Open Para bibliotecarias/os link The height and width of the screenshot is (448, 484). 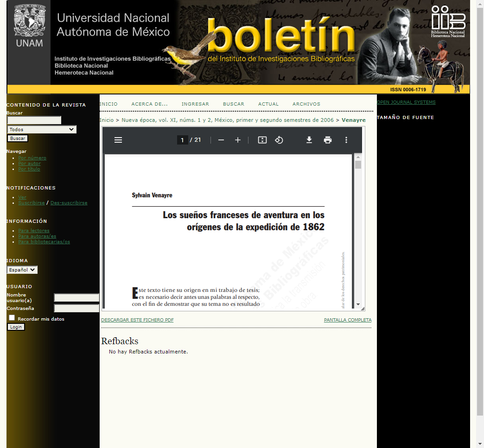click(44, 242)
